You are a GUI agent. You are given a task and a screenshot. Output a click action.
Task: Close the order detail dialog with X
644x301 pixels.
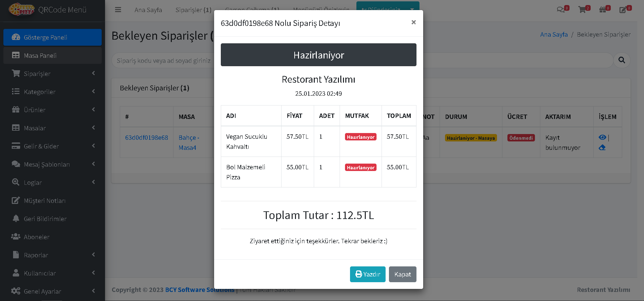pyautogui.click(x=413, y=22)
